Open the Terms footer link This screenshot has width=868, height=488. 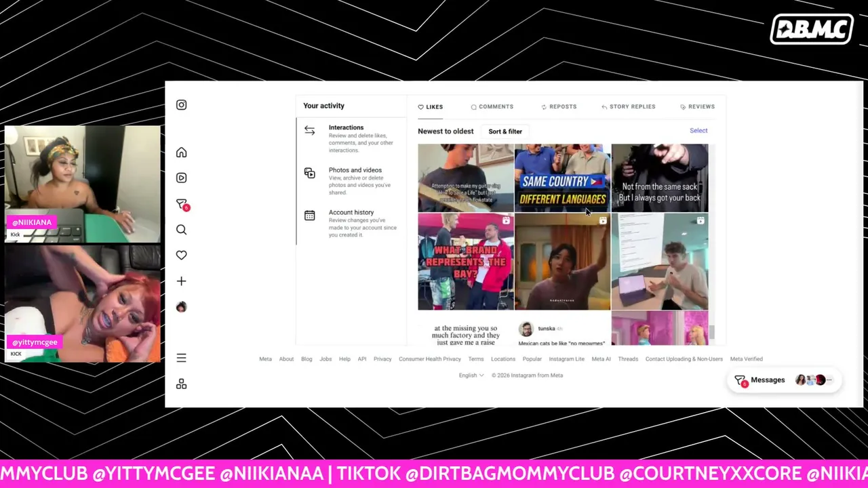tap(476, 359)
